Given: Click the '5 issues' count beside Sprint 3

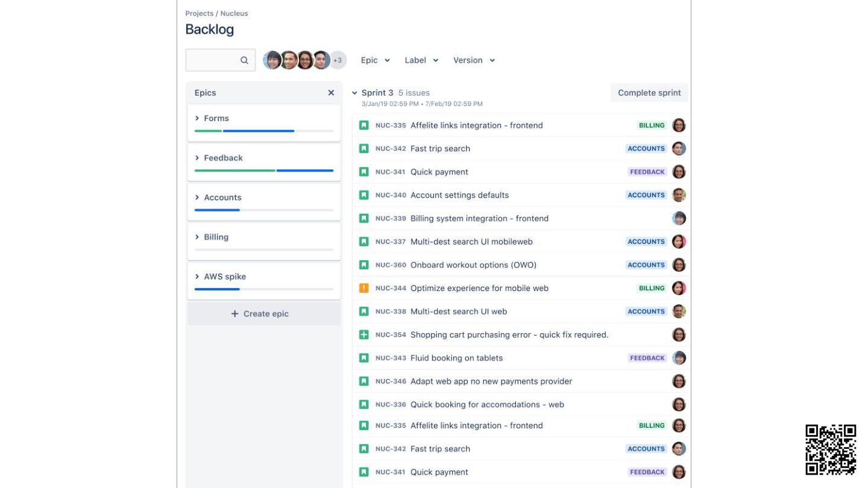Looking at the screenshot, I should [414, 93].
